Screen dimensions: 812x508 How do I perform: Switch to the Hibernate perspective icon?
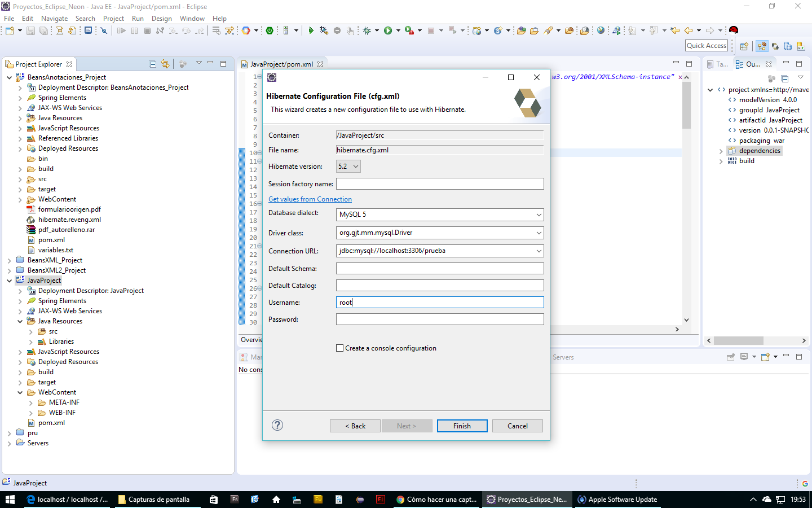tap(775, 46)
